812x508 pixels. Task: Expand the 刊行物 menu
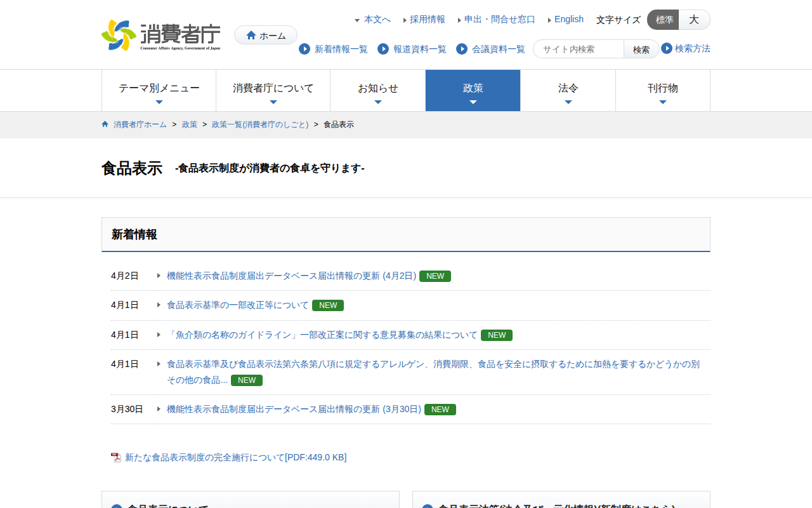pos(663,91)
